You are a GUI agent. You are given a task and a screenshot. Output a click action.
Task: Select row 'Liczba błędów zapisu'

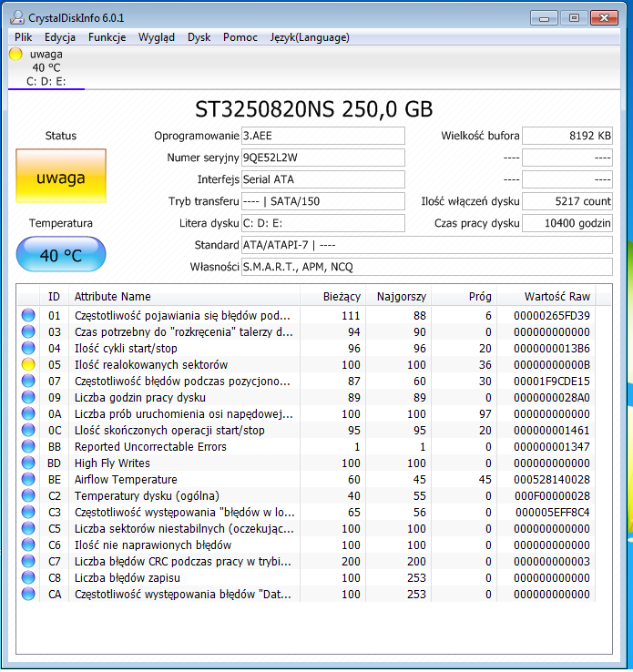coord(306,577)
